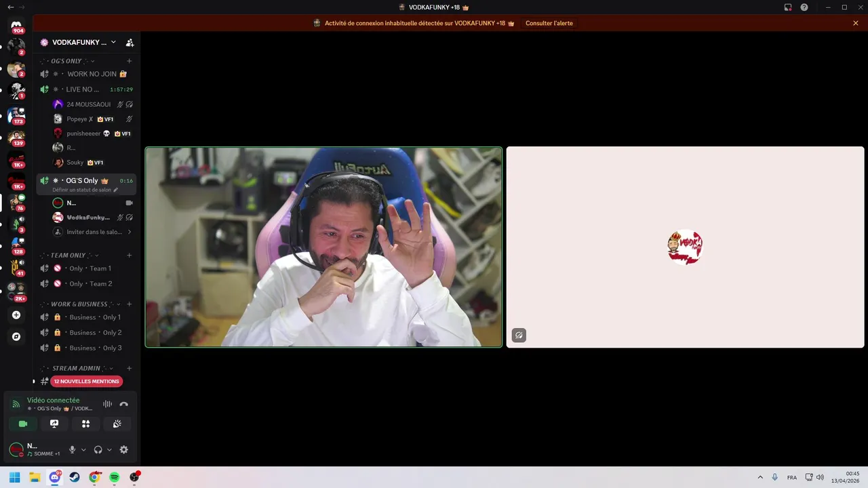Collapse the STREAM ADMIN category
Viewport: 868px width, 488px height.
tap(76, 369)
